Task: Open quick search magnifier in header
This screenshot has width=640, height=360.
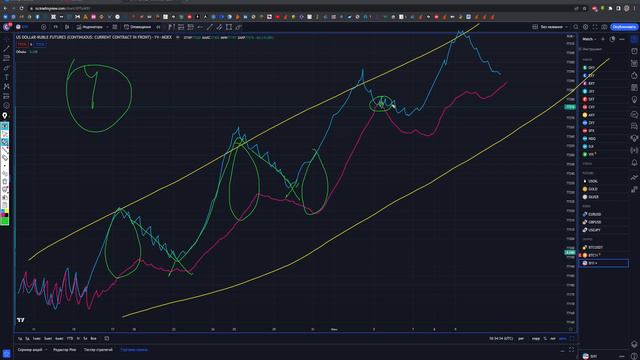Action: point(576,27)
